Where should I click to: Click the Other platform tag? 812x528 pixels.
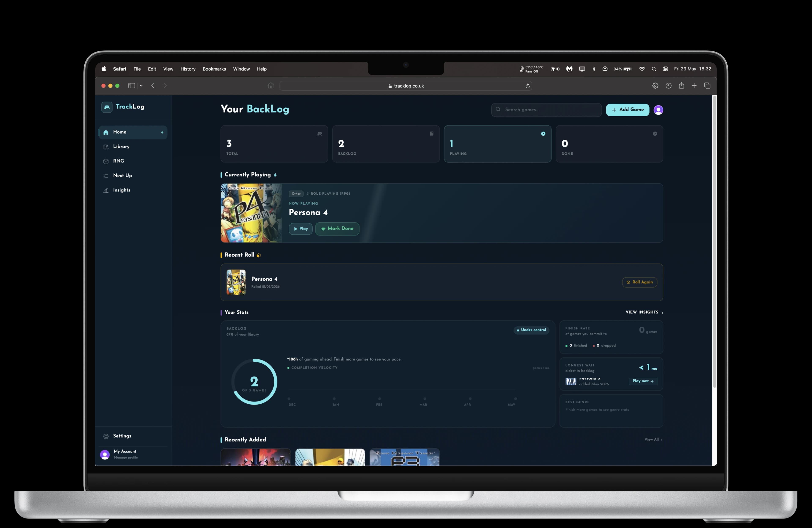pyautogui.click(x=296, y=194)
